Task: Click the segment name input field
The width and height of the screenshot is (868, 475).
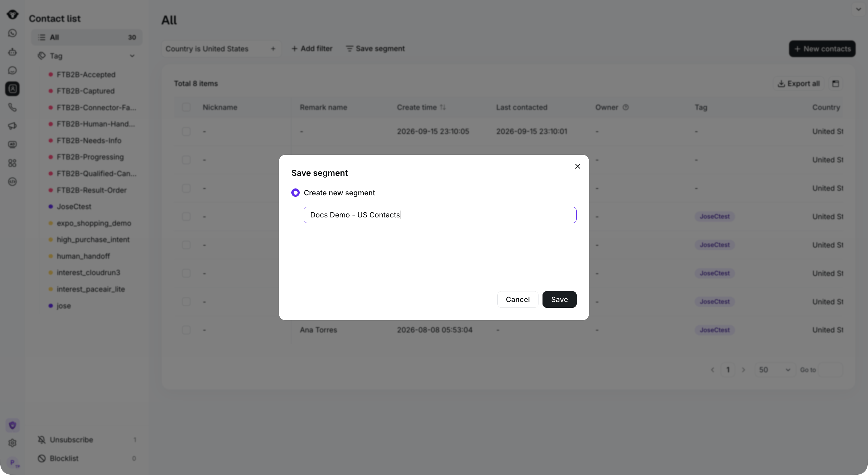Action: [440, 215]
